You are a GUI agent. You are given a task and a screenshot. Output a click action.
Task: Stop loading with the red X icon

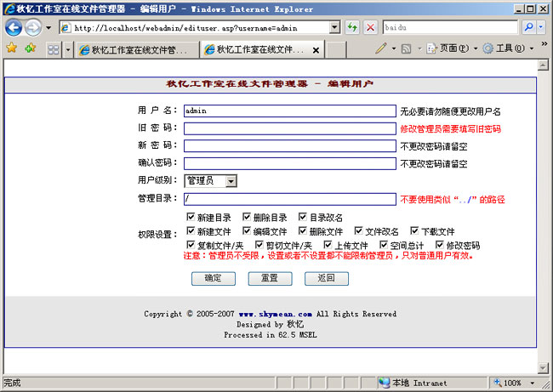pos(370,27)
